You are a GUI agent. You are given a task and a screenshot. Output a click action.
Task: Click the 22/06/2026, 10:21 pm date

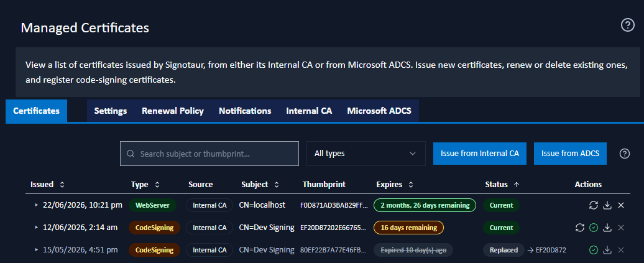pyautogui.click(x=83, y=205)
